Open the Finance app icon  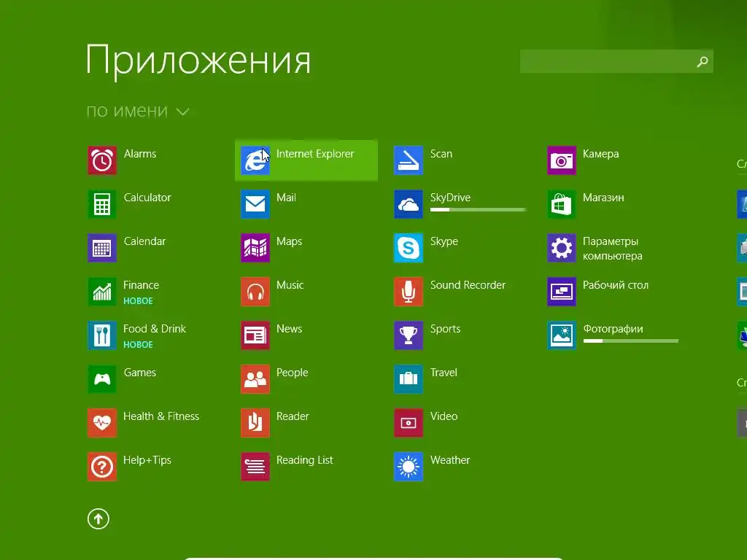(x=102, y=292)
